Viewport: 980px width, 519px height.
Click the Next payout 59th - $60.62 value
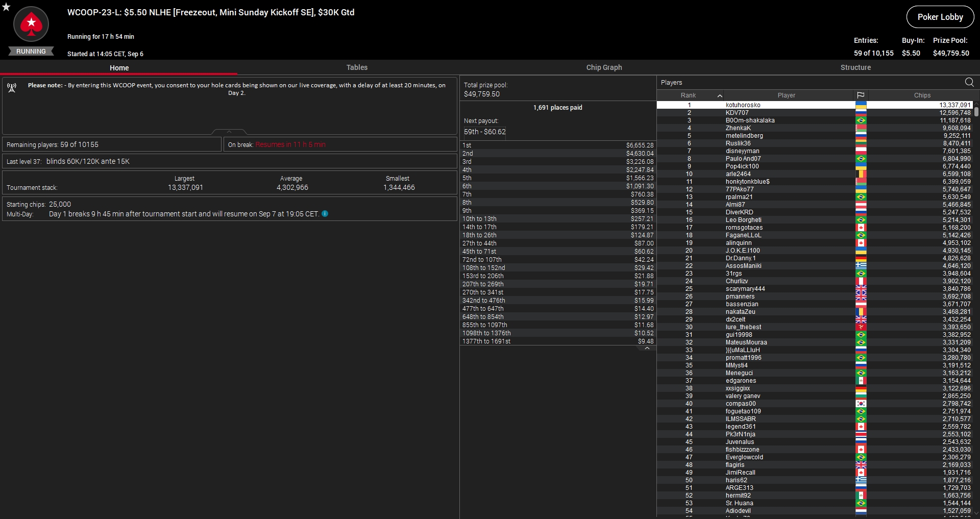tap(485, 132)
